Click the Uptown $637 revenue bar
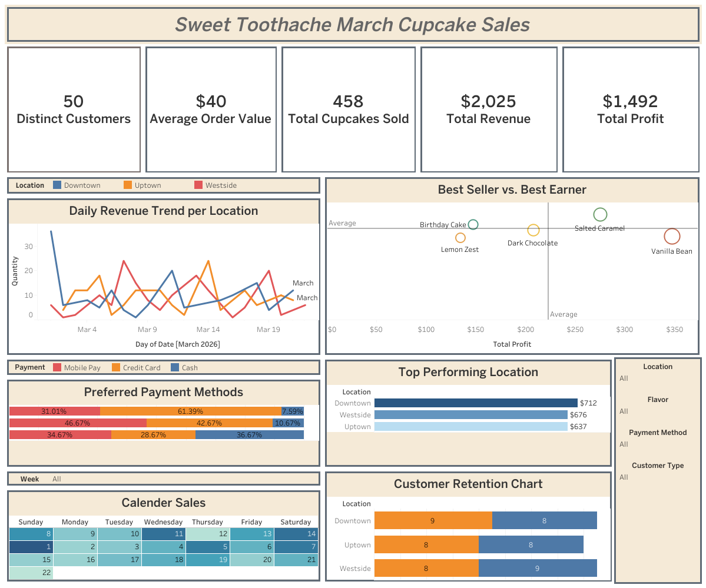Viewport: 706px width, 588px height. pos(470,426)
